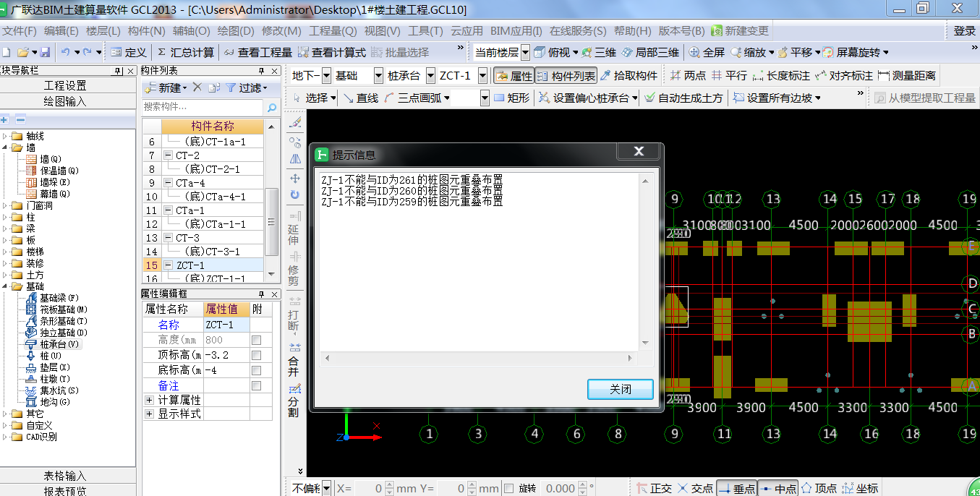Open the ZCT-1 component dropdown
Viewport: 980px width, 496px height.
(482, 76)
